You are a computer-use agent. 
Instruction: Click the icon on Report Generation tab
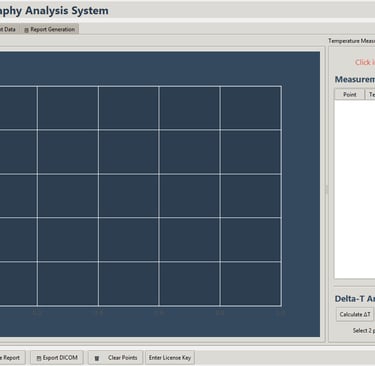click(x=26, y=30)
